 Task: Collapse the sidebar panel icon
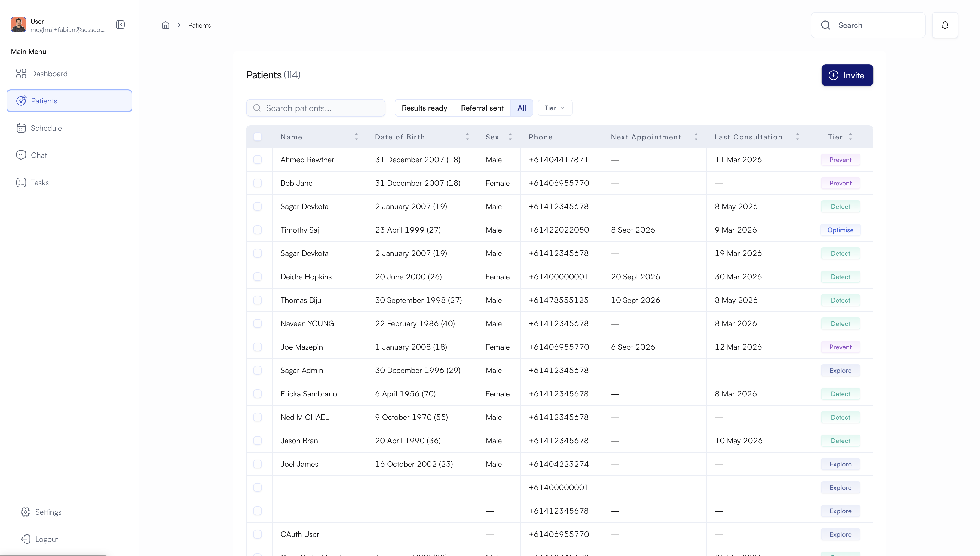coord(120,25)
